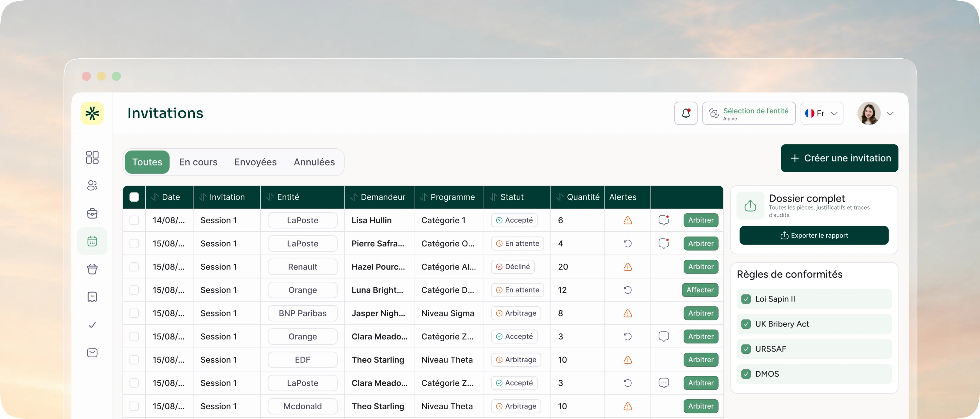Open the users icon in sidebar
The height and width of the screenshot is (419, 980).
pos(92,185)
